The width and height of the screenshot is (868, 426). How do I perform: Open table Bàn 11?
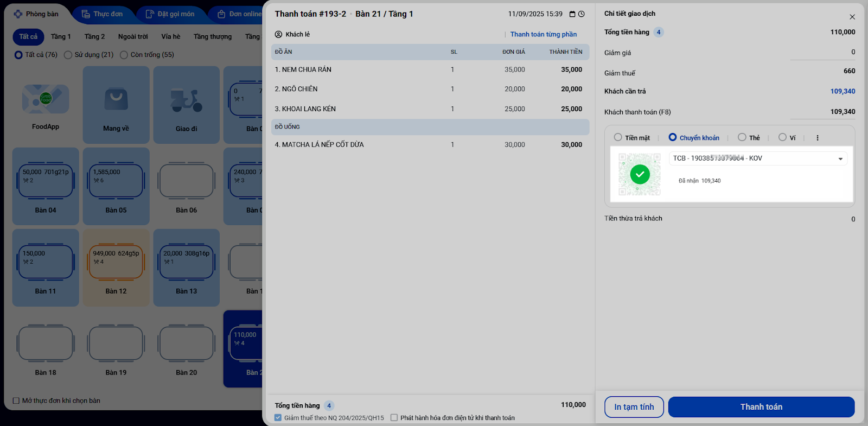(46, 268)
